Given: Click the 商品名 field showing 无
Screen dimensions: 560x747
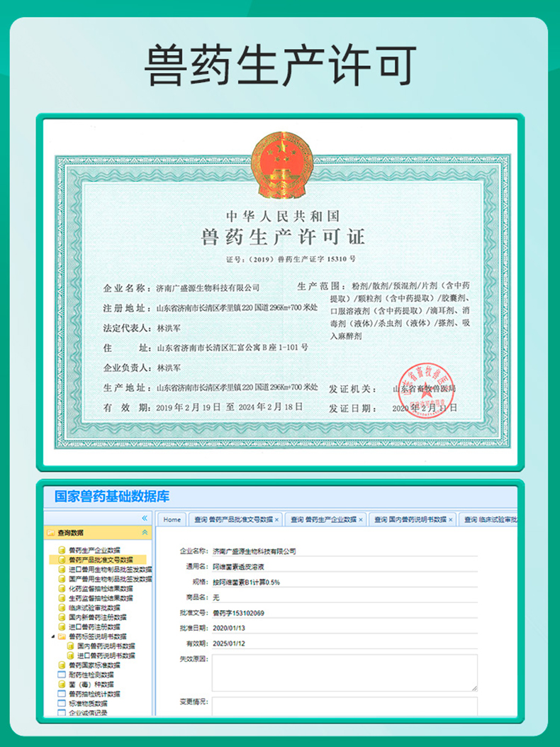Looking at the screenshot, I should [345, 597].
